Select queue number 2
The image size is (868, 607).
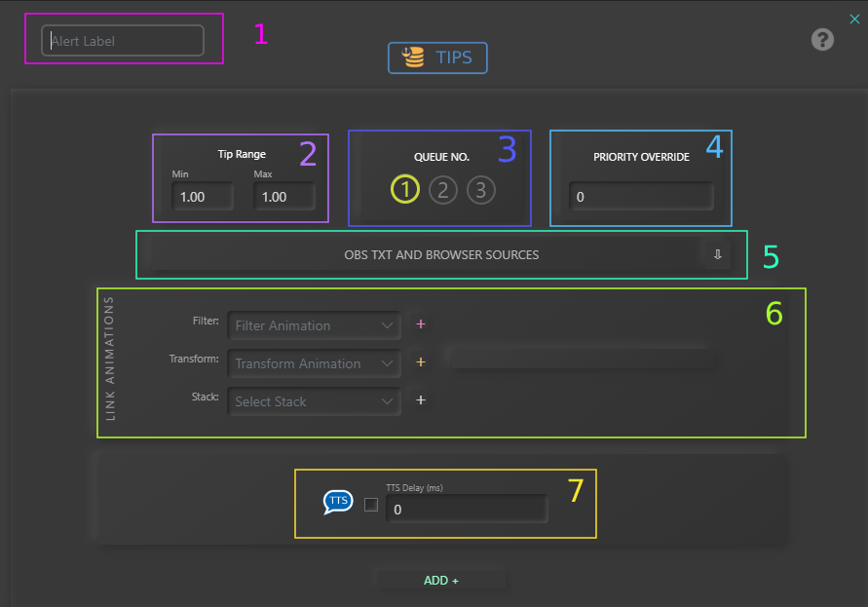(x=443, y=189)
